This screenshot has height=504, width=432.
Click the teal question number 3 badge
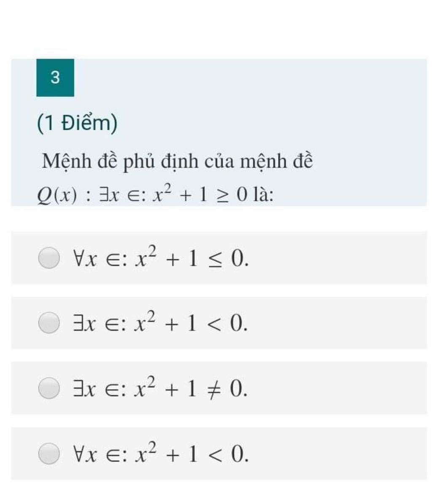[x=55, y=78]
